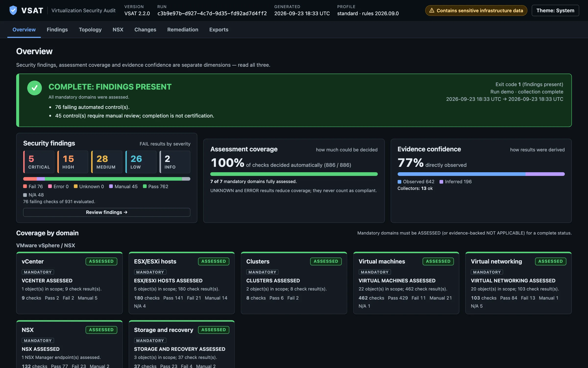Viewport: 588px width, 368px height.
Task: Click the Error 0 pink legend swatch
Action: tap(50, 186)
